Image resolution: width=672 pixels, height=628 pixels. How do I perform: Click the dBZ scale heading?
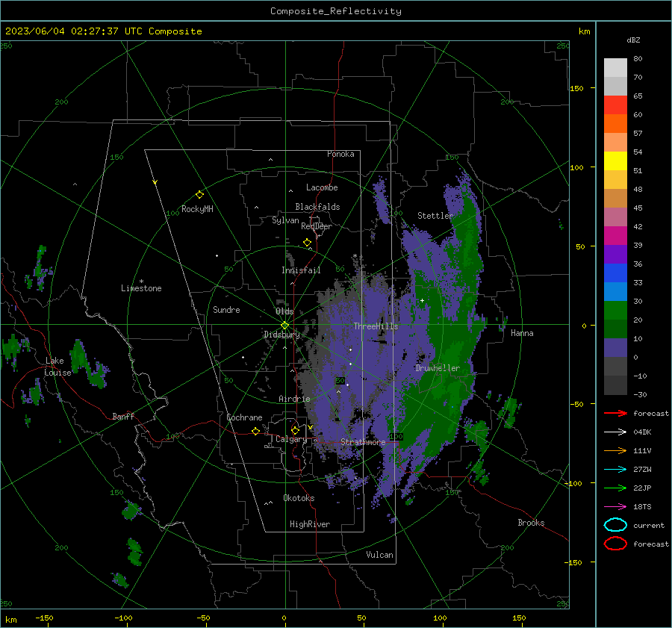633,40
